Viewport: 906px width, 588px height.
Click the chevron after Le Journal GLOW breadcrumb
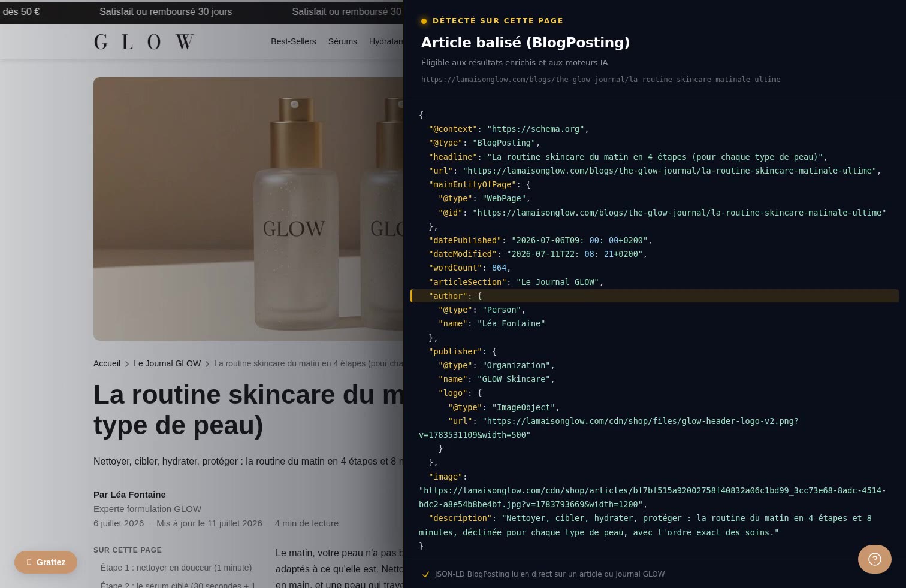point(207,363)
